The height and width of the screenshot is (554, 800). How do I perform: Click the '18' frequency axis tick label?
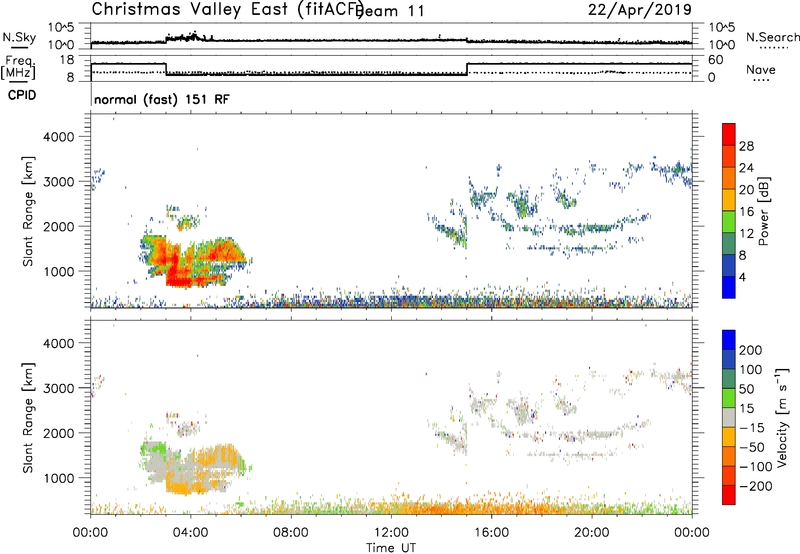click(67, 60)
